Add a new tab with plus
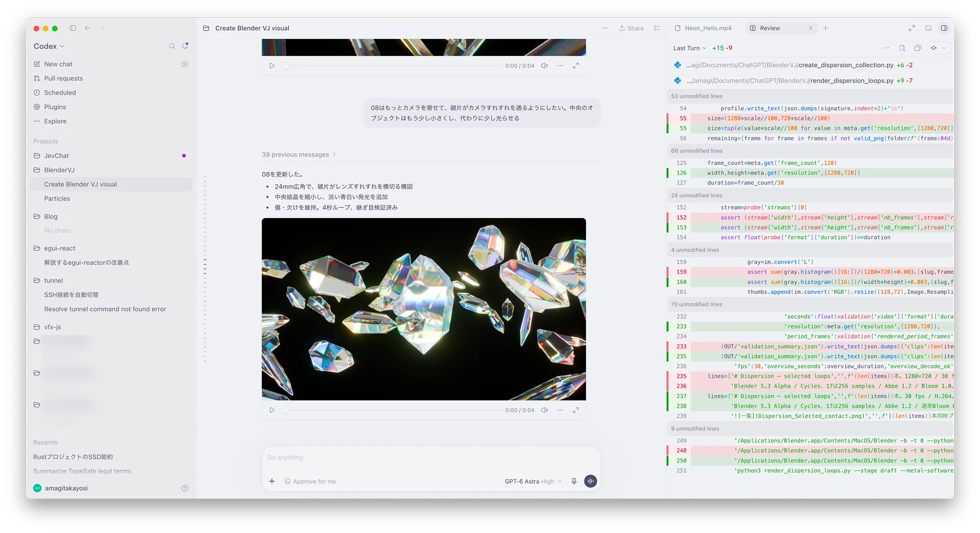The image size is (980, 533). click(825, 28)
